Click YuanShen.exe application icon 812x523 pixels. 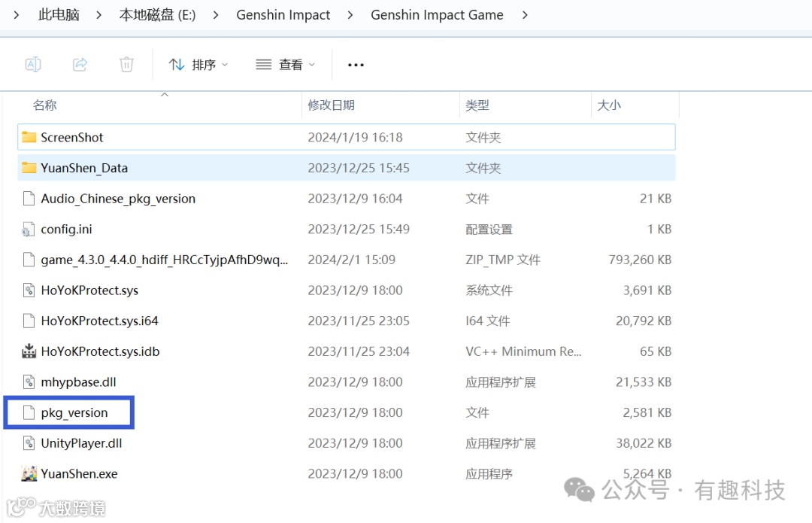(x=29, y=474)
